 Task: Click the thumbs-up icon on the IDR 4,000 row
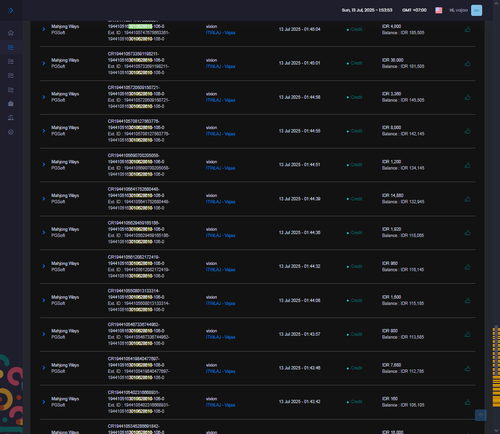pyautogui.click(x=468, y=29)
